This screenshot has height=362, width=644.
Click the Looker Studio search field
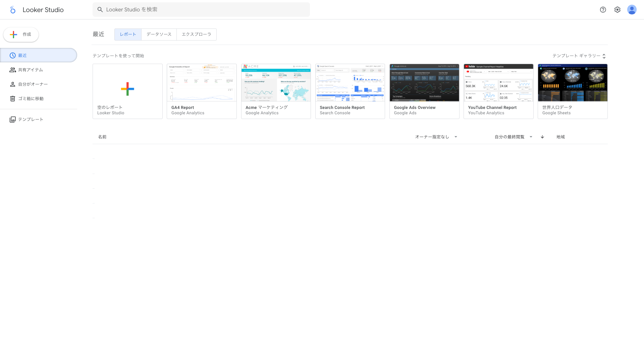[201, 10]
